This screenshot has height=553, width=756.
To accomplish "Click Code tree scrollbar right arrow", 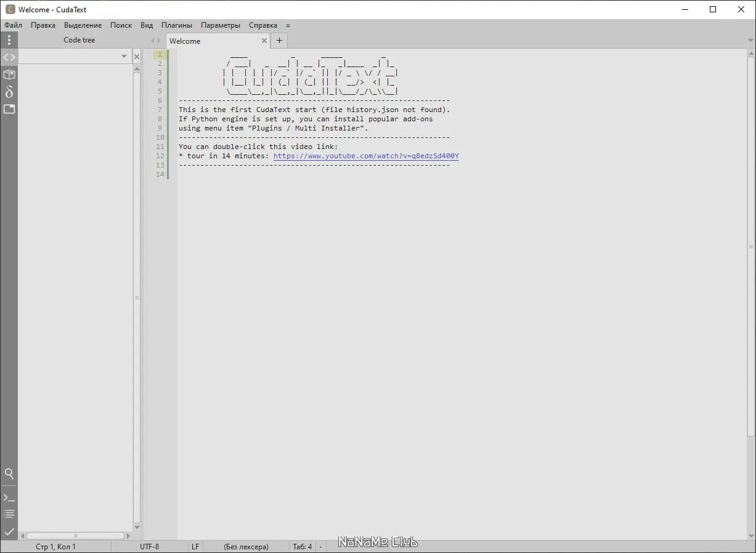I will tap(128, 536).
